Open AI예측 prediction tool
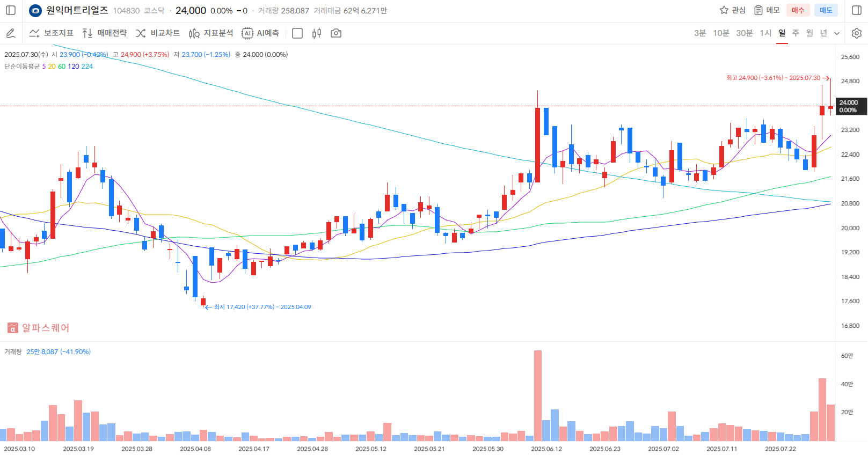The image size is (868, 455). pos(260,33)
